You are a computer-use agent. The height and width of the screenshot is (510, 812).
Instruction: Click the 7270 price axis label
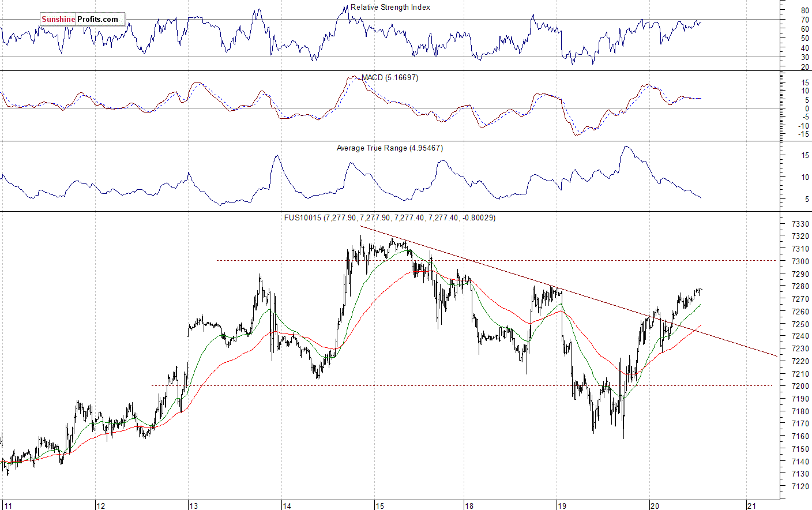[x=800, y=299]
